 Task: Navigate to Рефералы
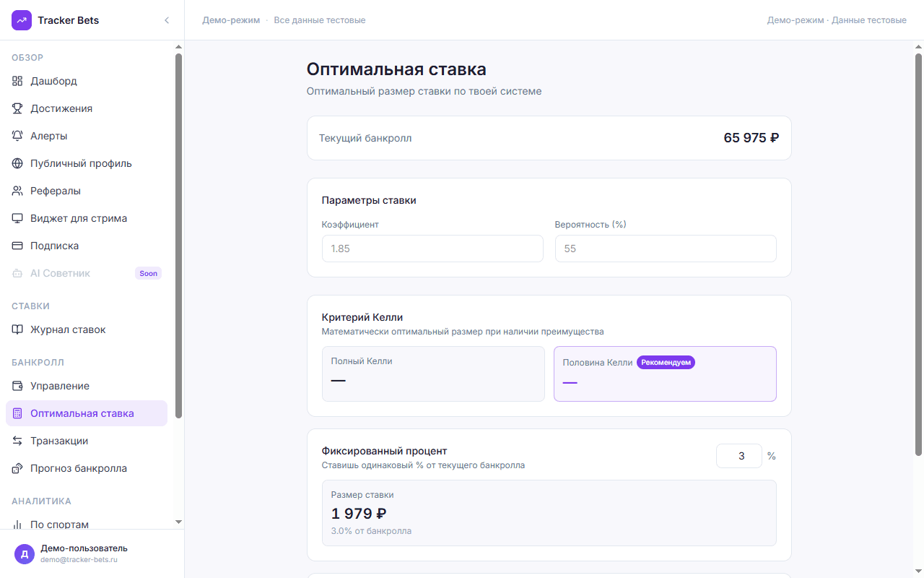pyautogui.click(x=87, y=191)
